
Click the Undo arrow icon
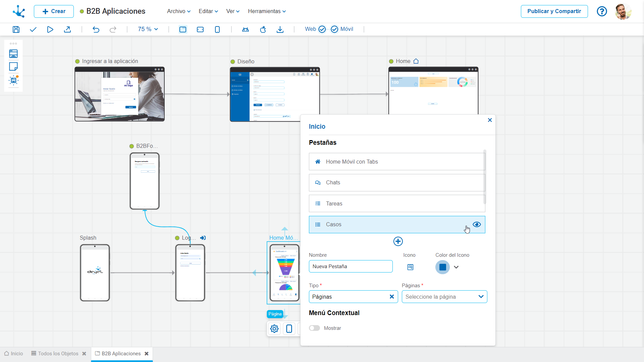pyautogui.click(x=96, y=29)
